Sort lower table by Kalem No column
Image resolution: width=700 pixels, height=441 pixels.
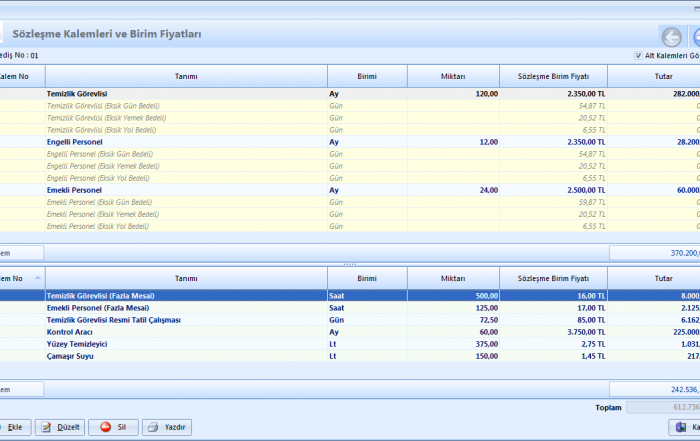click(20, 278)
